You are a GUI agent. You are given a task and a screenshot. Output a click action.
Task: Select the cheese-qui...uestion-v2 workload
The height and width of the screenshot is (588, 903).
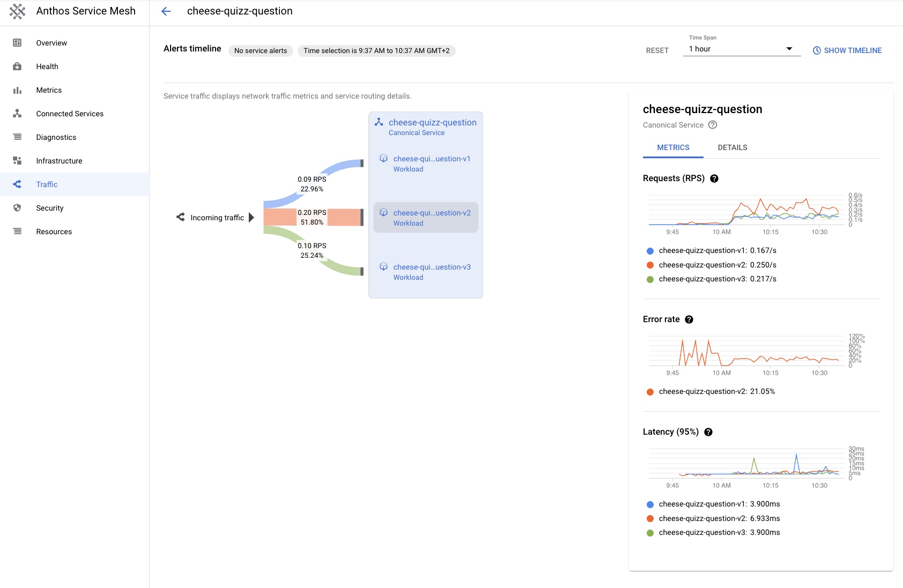tap(426, 218)
